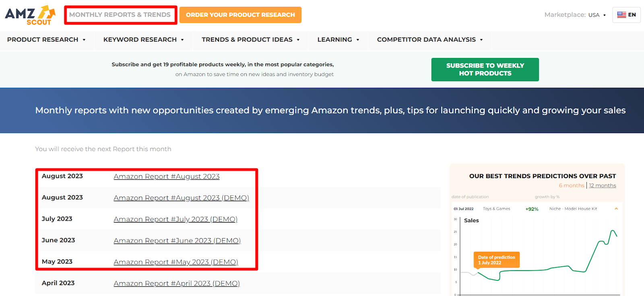The image size is (644, 296).
Task: Open Amazon Report #June 2023 (DEMO)
Action: (177, 240)
